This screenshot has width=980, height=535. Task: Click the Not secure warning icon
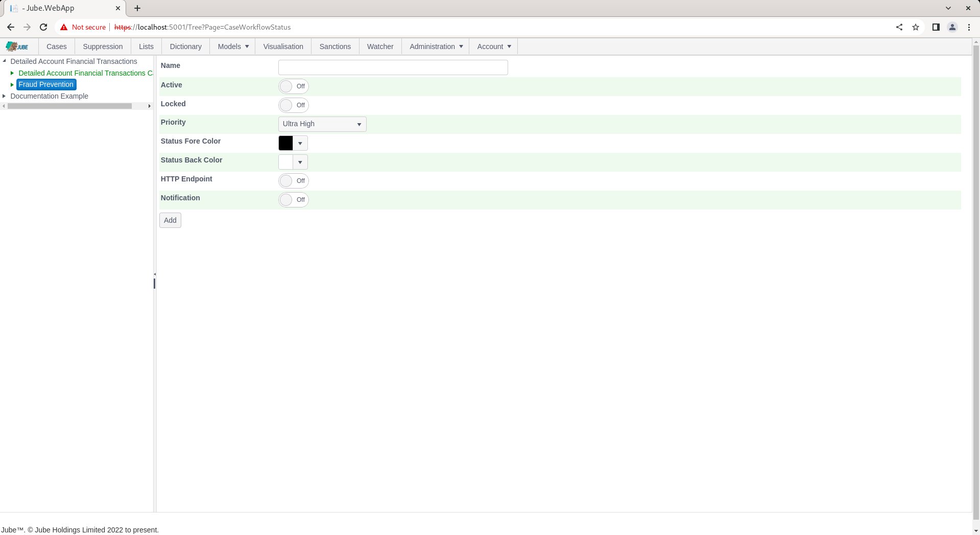pos(64,27)
